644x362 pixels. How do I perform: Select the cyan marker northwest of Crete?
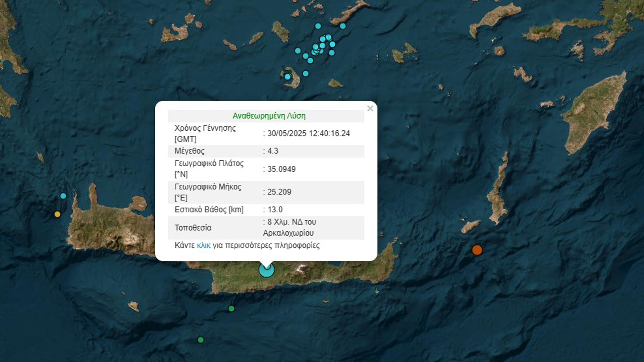[x=63, y=196]
